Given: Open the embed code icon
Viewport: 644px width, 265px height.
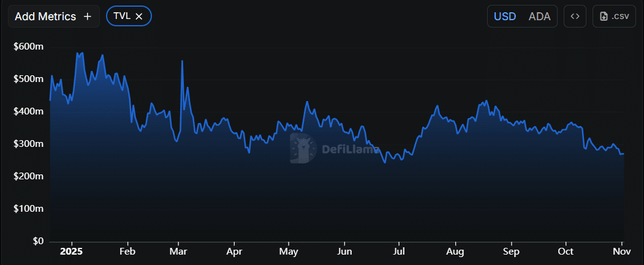Looking at the screenshot, I should 575,17.
